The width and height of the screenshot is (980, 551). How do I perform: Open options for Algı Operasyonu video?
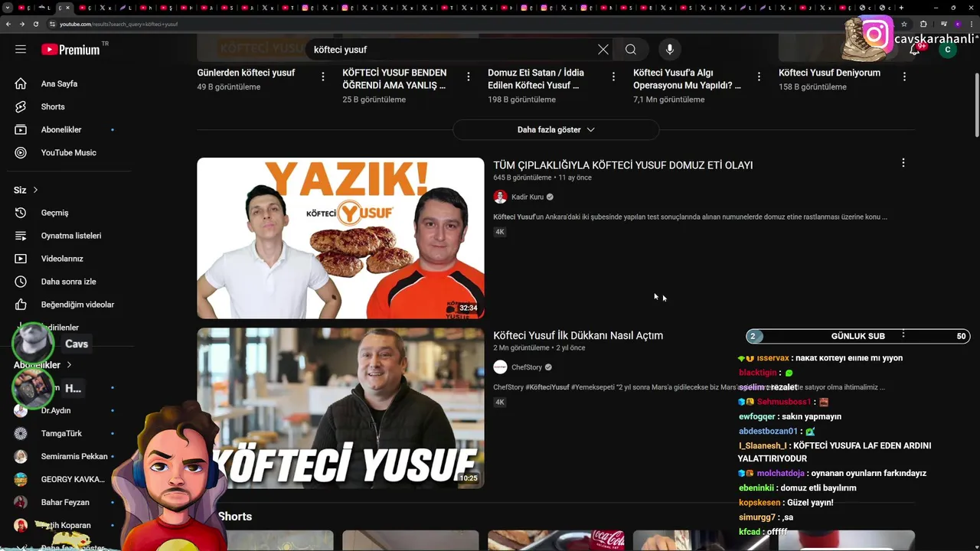(759, 77)
